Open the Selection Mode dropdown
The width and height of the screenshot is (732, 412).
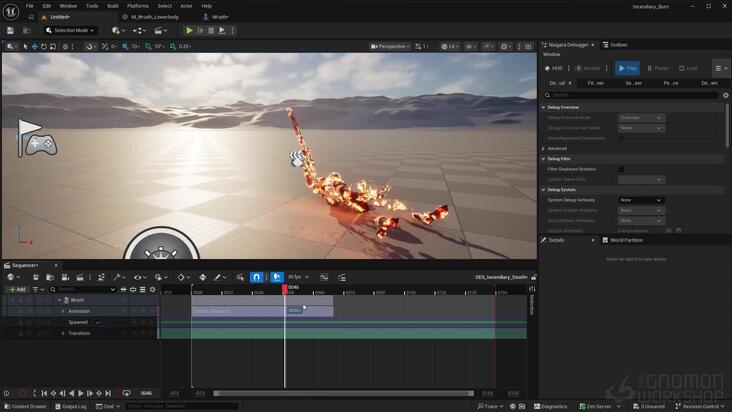(x=70, y=30)
